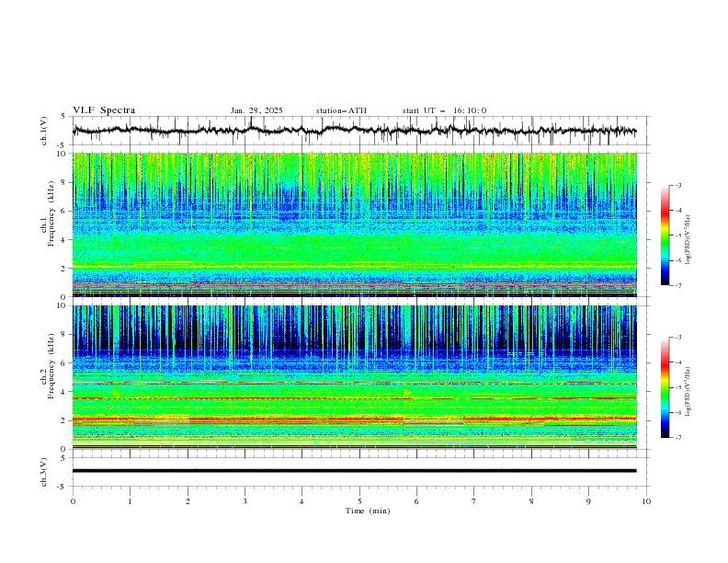Click the "start UT = 16:10:0" header text
Image resolution: width=728 pixels, height=563 pixels.
[444, 110]
